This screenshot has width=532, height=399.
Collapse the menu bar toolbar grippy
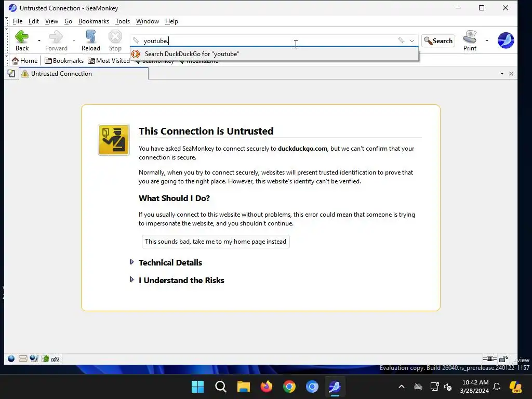(7, 21)
